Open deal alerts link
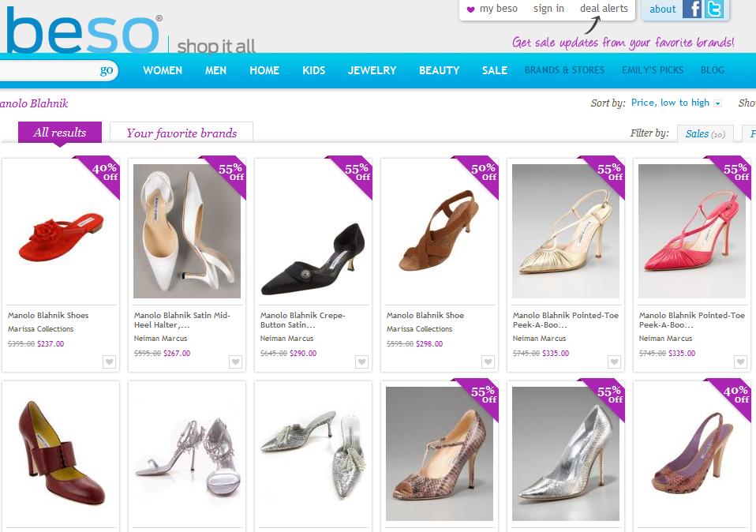 pyautogui.click(x=604, y=9)
